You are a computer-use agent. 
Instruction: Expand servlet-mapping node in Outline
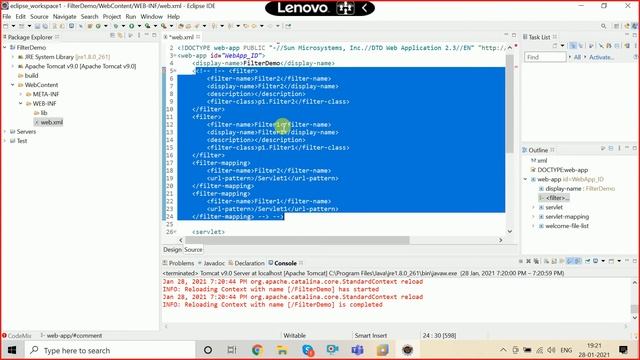tap(533, 217)
